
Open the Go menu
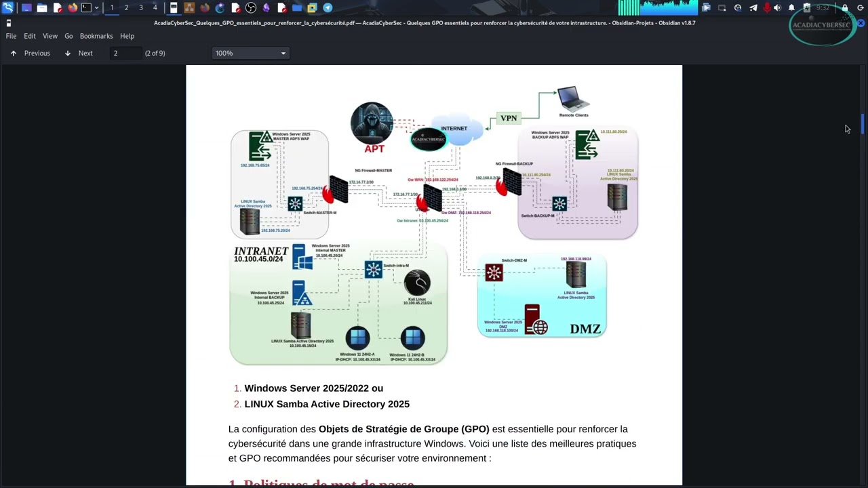coord(68,36)
